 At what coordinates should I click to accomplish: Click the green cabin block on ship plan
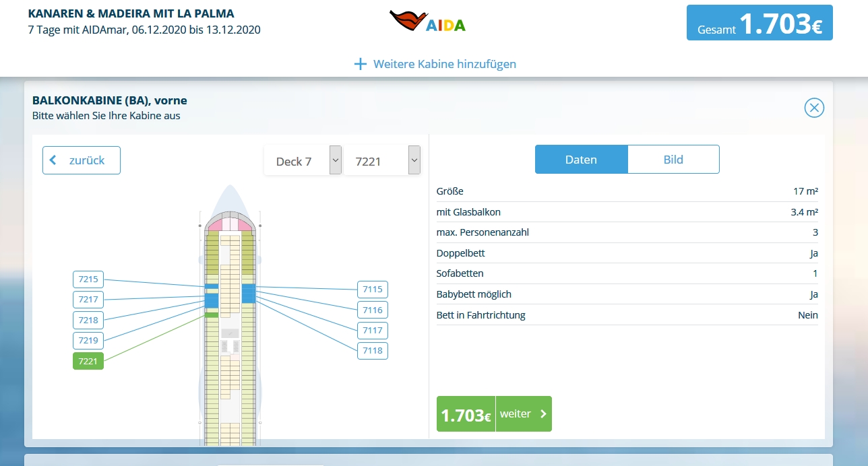[211, 315]
